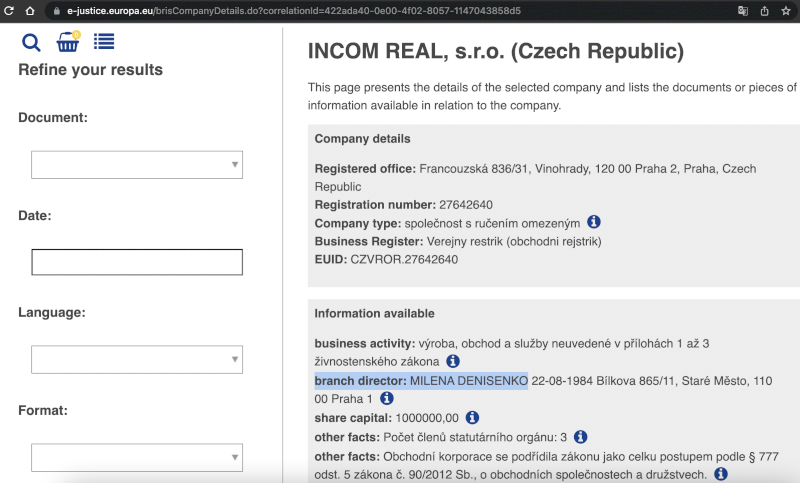Bookmark this page with the star icon
Viewport: 800px width, 483px height.
(786, 11)
